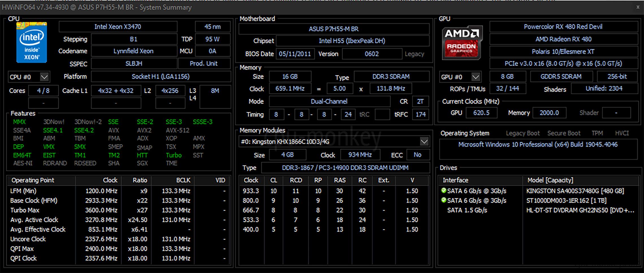Select the SLBJH SSPEC value
The width and height of the screenshot is (644, 273).
click(x=134, y=63)
